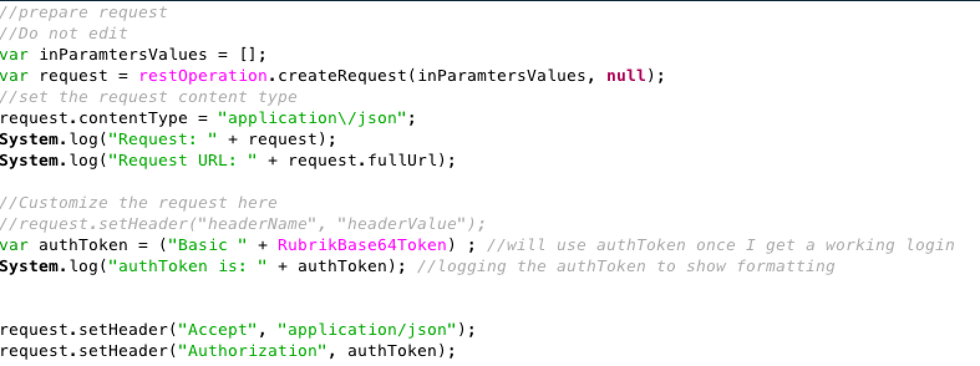This screenshot has width=980, height=366.
Task: Click the restOperation identifier in pink
Action: click(x=203, y=76)
